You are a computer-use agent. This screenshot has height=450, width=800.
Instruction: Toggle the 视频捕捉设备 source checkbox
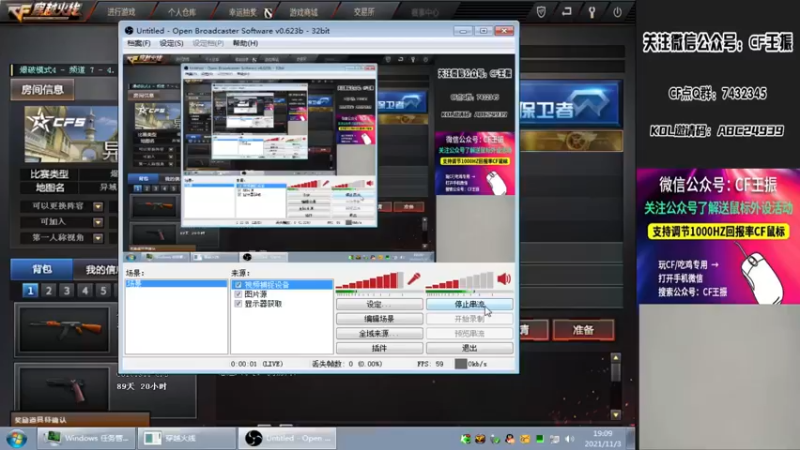pyautogui.click(x=238, y=285)
